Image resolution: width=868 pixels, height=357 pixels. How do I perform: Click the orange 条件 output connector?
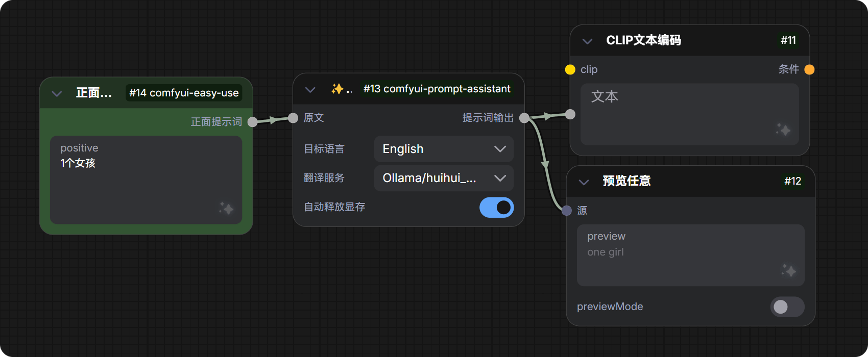click(x=809, y=69)
